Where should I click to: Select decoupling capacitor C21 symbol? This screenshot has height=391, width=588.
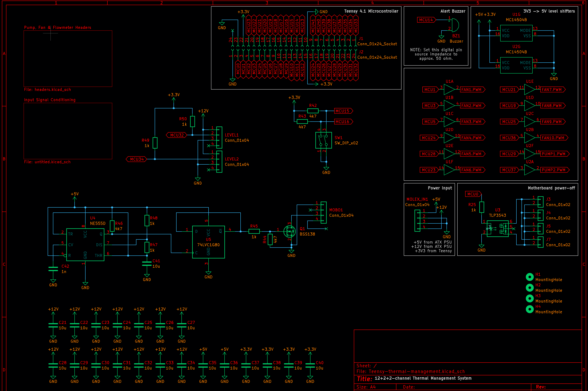click(x=53, y=325)
